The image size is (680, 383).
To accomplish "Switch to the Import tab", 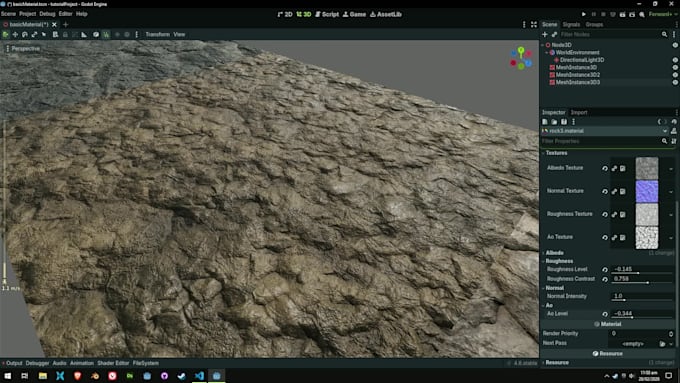I will tap(579, 112).
